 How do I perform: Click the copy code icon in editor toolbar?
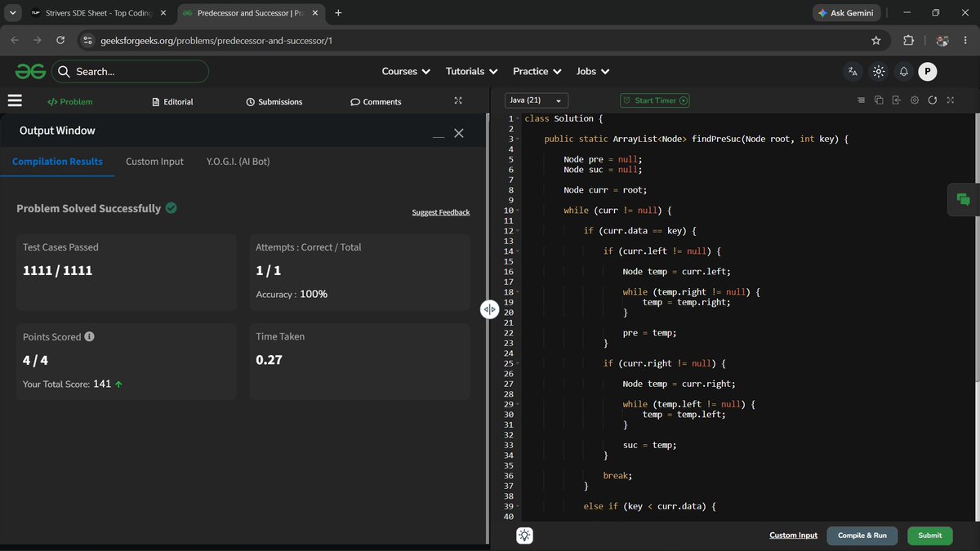[x=879, y=100]
